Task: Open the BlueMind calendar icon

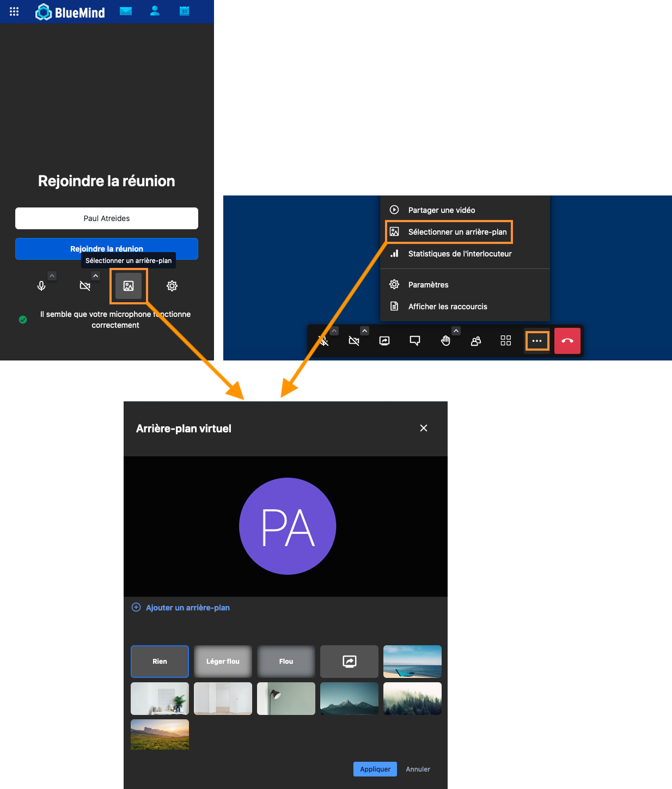Action: point(185,11)
